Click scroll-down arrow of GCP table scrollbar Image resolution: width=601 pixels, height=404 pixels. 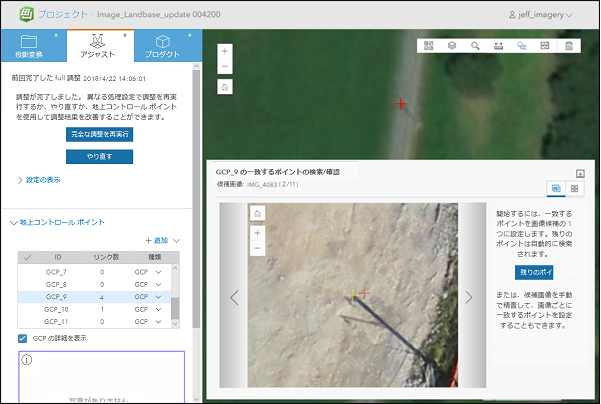pos(175,324)
